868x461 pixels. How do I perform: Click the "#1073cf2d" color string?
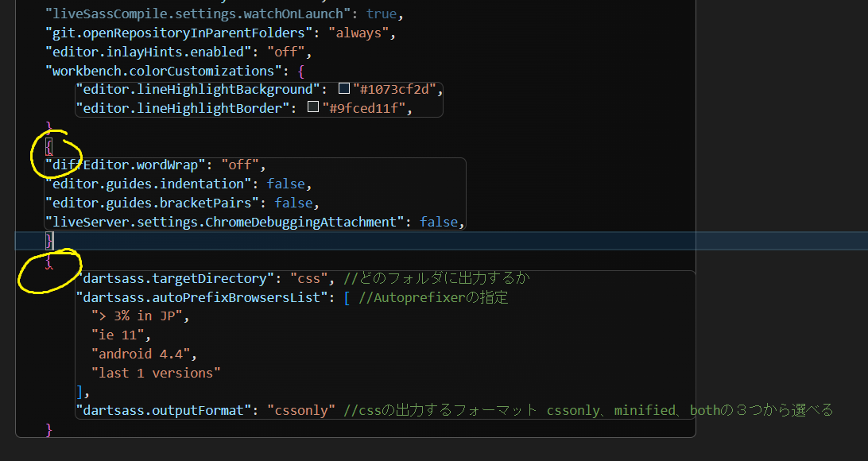[x=395, y=89]
